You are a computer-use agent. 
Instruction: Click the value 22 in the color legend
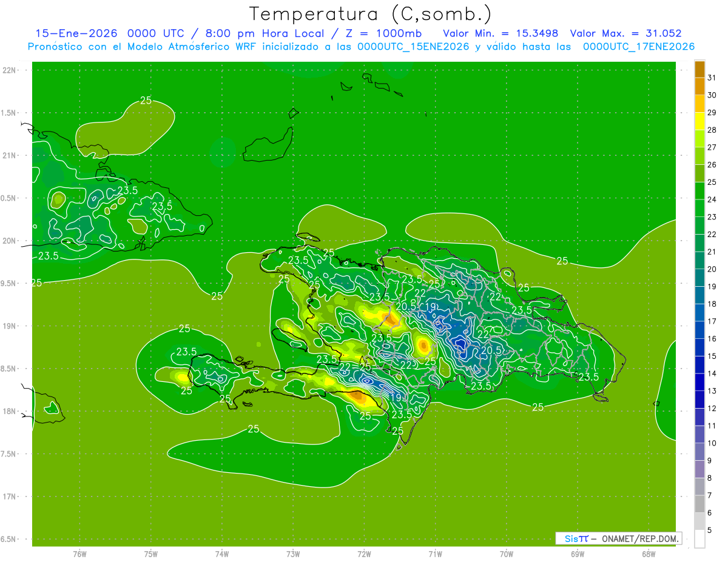tap(712, 235)
